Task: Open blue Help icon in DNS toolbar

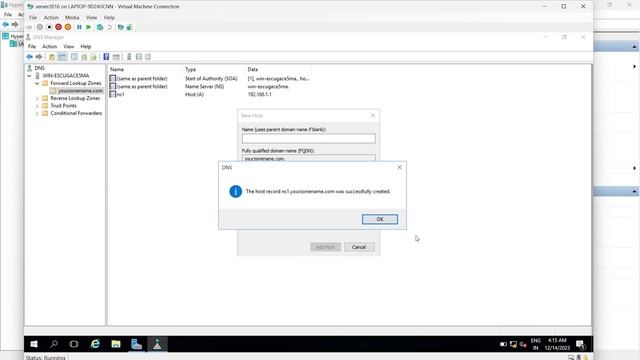Action: click(x=106, y=57)
